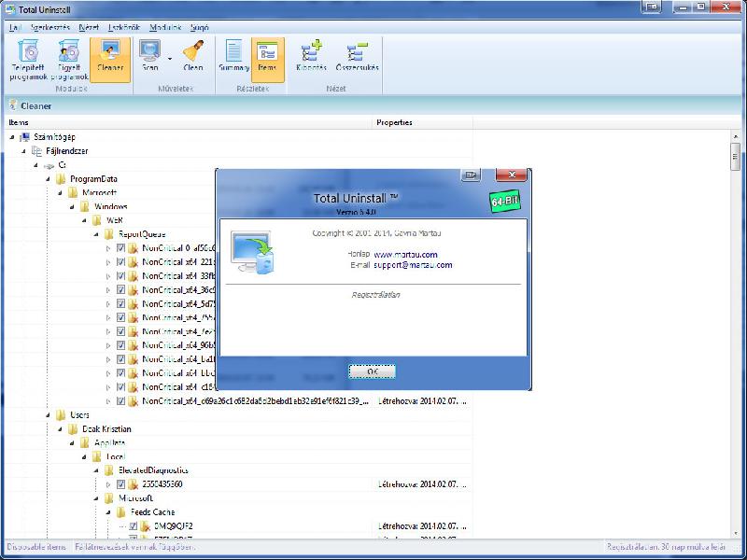
Task: Click the ProgramData folder icon
Action: (x=61, y=179)
